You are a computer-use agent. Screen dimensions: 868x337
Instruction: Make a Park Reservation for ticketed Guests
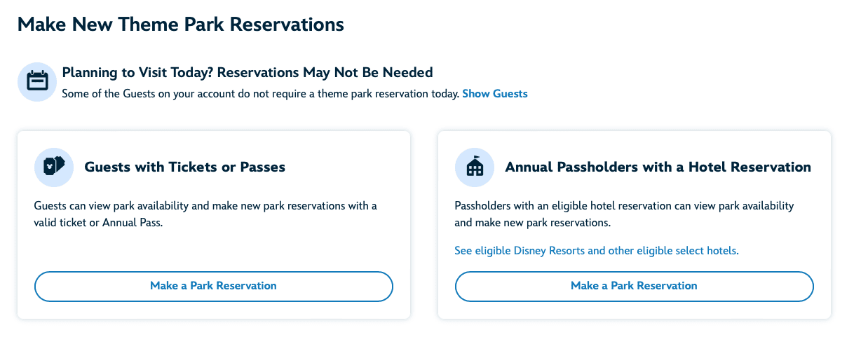pos(213,286)
